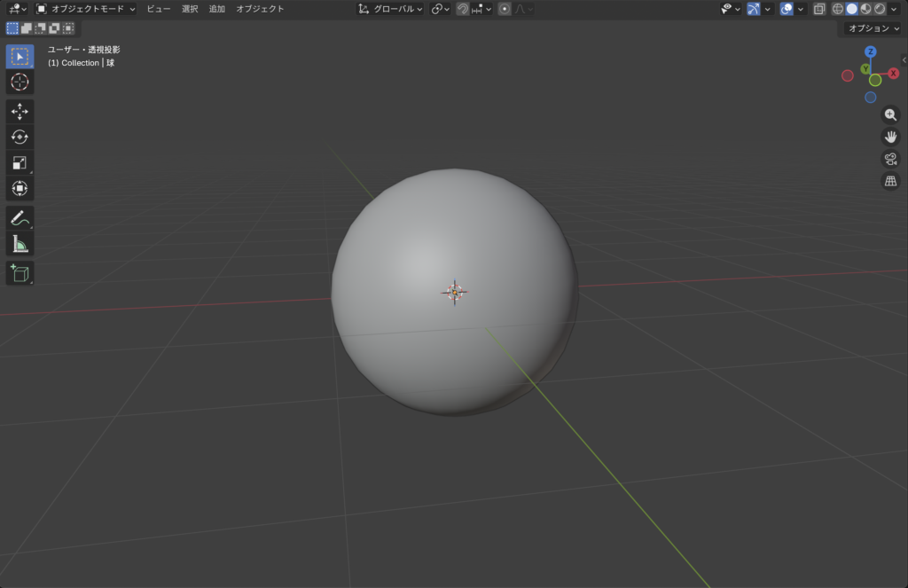Viewport: 908px width, 588px height.
Task: Pick the Scale tool
Action: point(20,162)
